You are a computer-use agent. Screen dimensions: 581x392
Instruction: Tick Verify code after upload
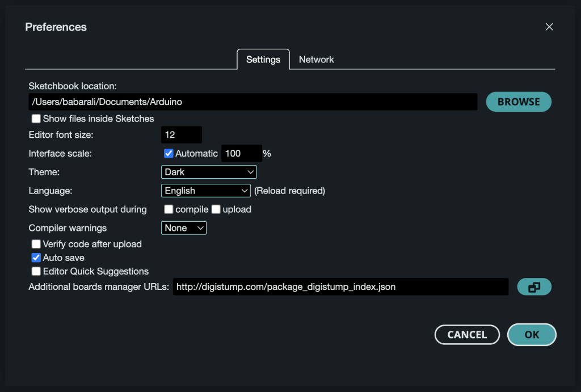(x=36, y=244)
